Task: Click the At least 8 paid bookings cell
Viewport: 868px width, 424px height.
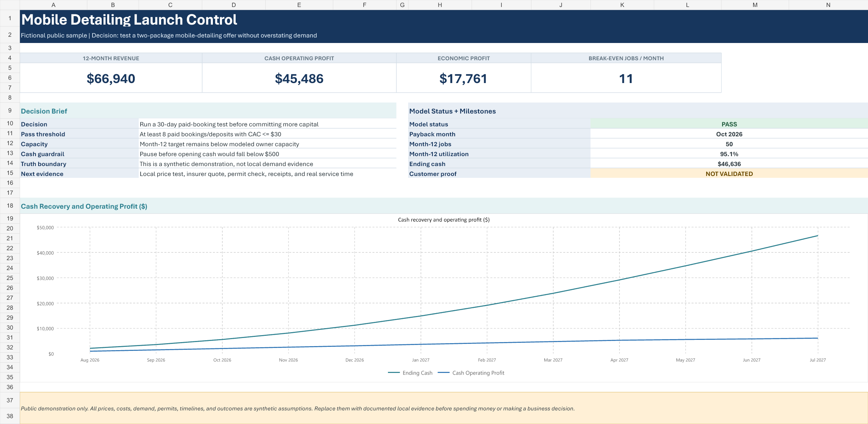Action: coord(268,134)
